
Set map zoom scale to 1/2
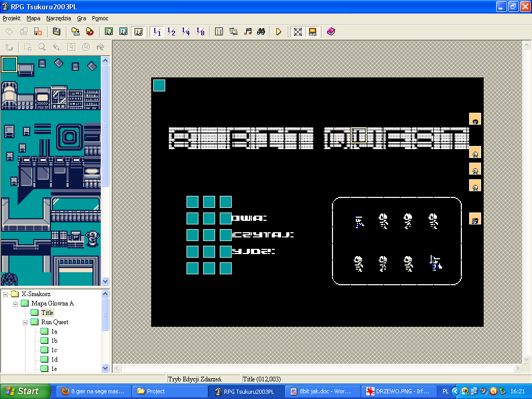(171, 32)
